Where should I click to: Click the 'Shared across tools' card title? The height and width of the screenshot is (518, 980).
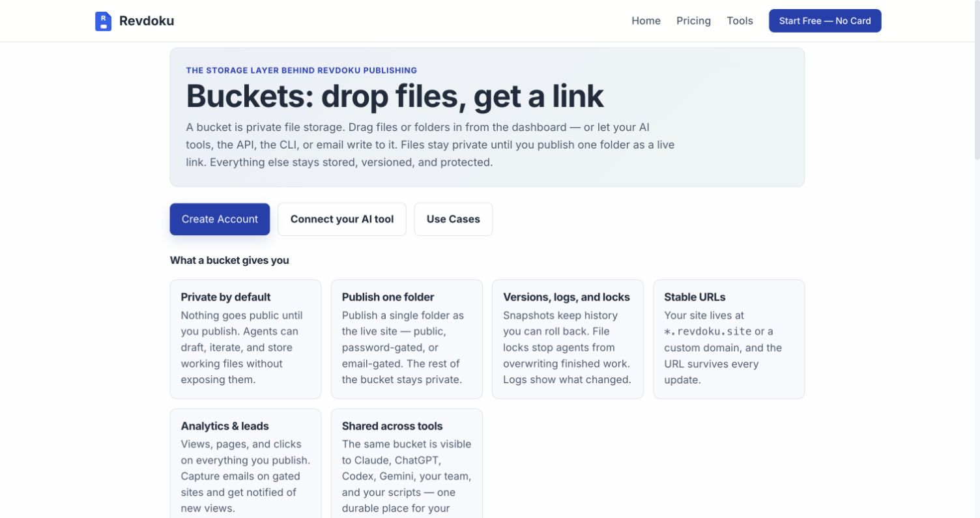click(x=392, y=426)
